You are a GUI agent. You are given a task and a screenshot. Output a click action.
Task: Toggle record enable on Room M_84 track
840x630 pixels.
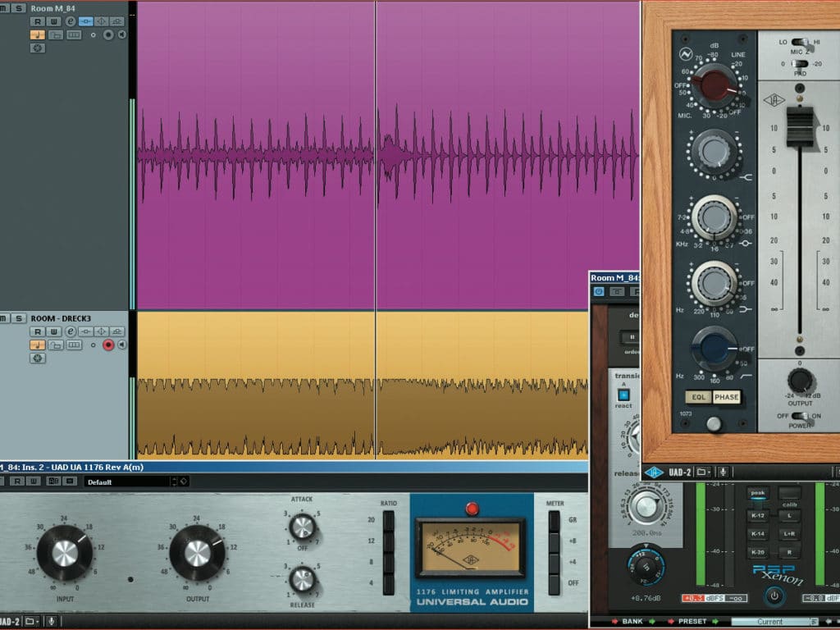click(108, 34)
